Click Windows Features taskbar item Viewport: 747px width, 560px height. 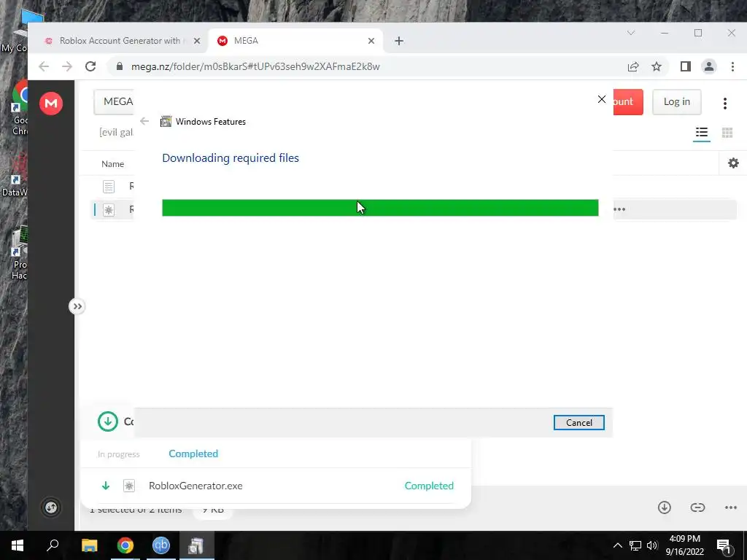tap(196, 545)
